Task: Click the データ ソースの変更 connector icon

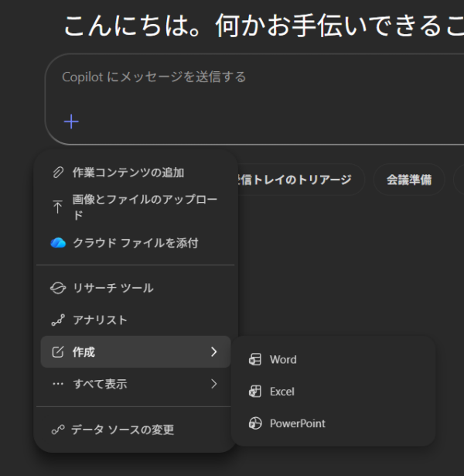Action: 58,430
